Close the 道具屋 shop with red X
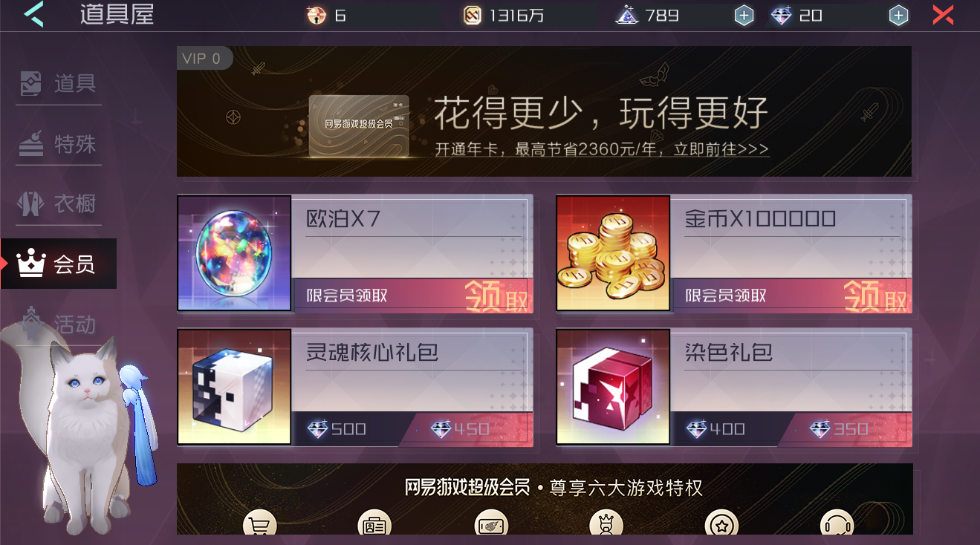980x545 pixels. pos(943,15)
